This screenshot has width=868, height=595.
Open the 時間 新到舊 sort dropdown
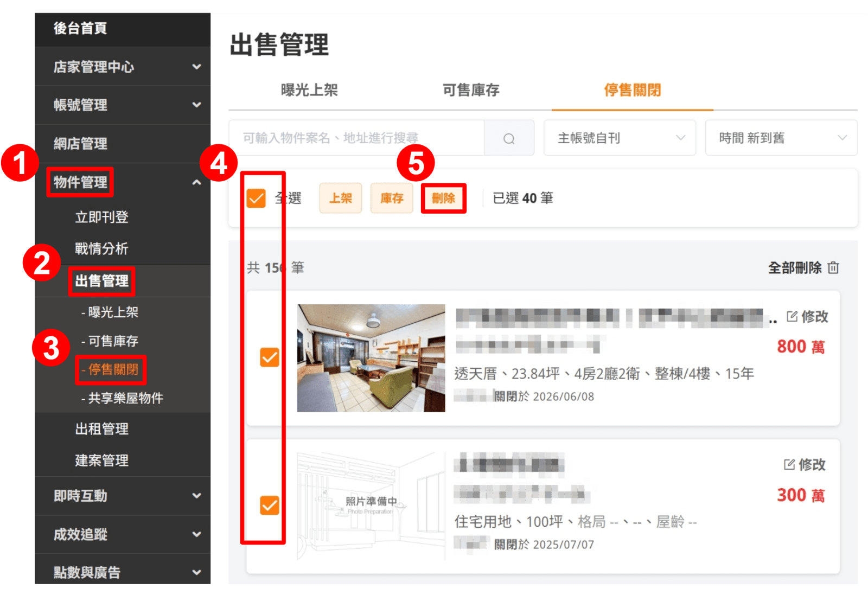781,138
